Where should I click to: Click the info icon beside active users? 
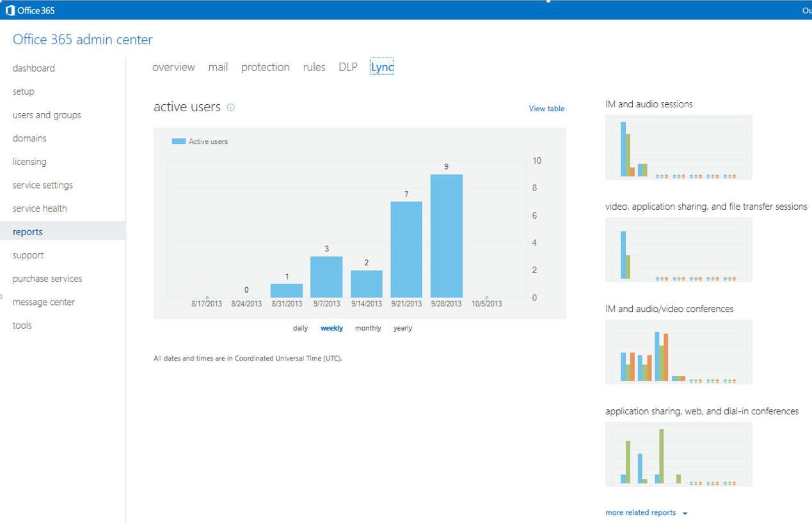click(231, 107)
